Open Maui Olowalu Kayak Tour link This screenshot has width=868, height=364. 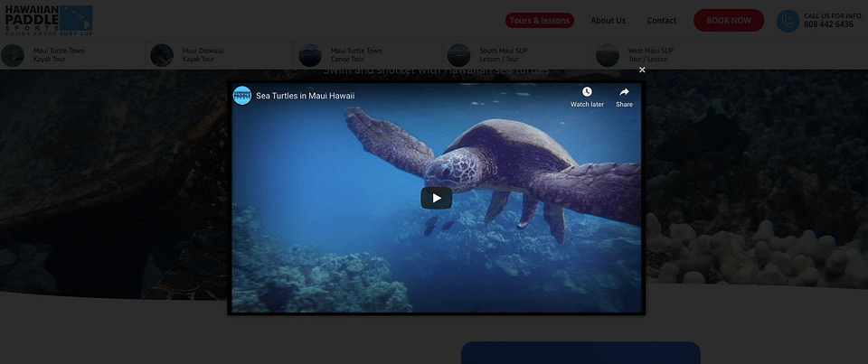(x=203, y=55)
